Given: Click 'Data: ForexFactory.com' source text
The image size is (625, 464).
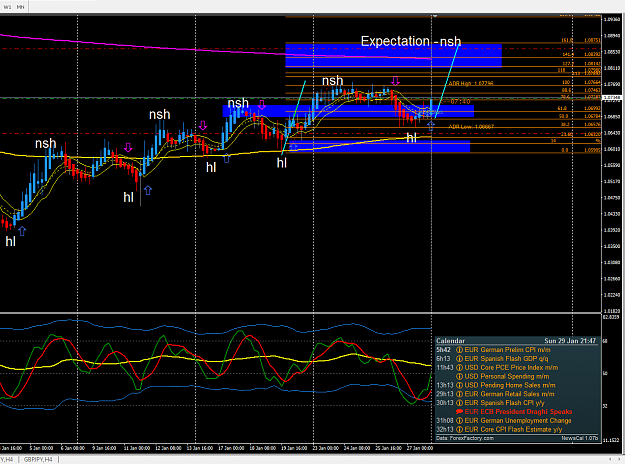Looking at the screenshot, I should pos(465,438).
